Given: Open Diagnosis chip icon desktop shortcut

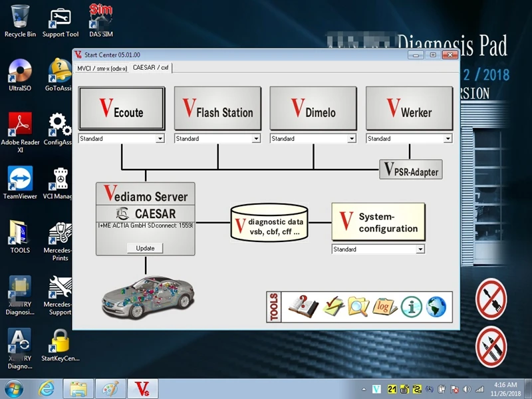Looking at the screenshot, I should click(x=20, y=295).
